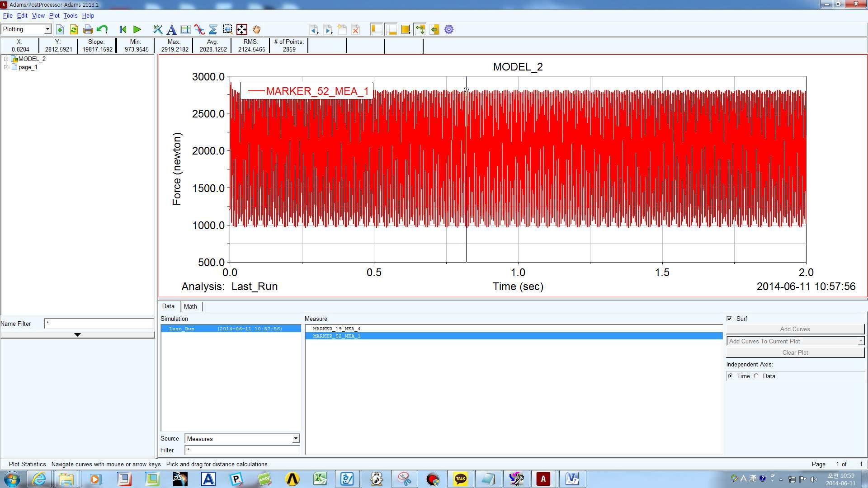Go to next page icon

(x=328, y=29)
